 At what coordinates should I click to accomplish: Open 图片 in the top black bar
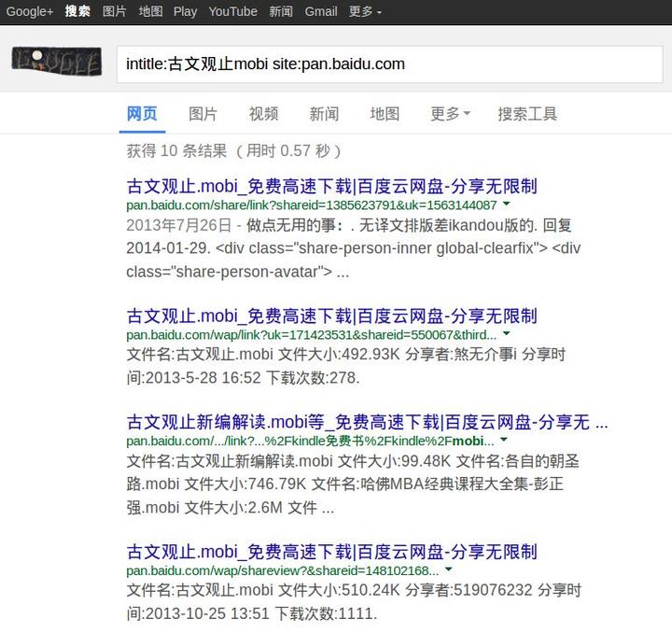coord(115,11)
